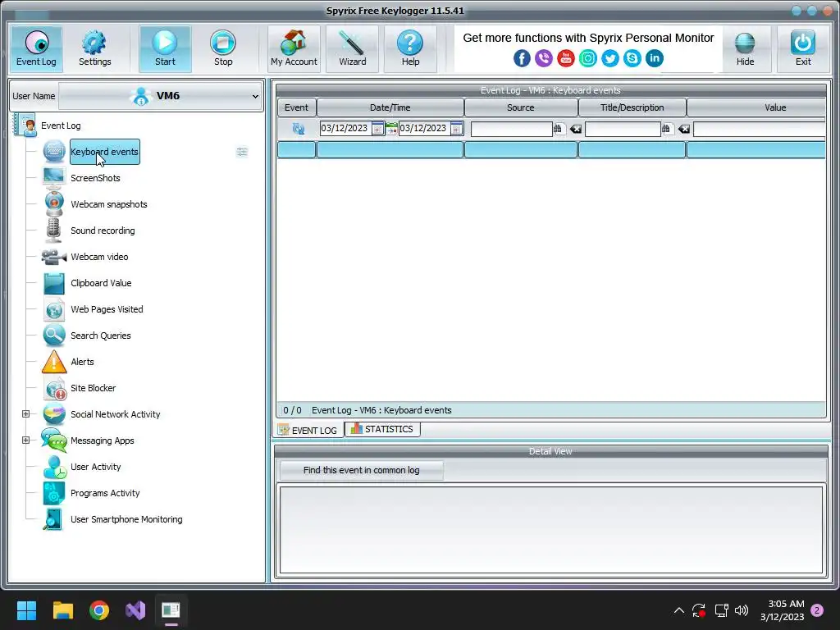
Task: Open File Explorer from the taskbar
Action: point(62,610)
